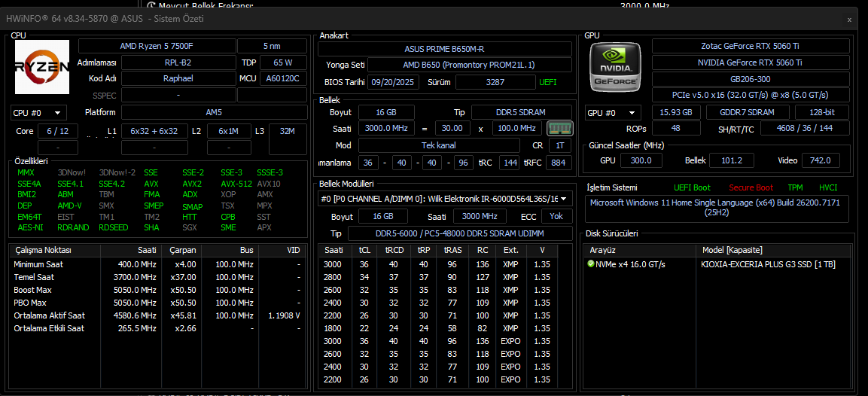Click the AMD B650 Promontory chipset field

click(470, 65)
